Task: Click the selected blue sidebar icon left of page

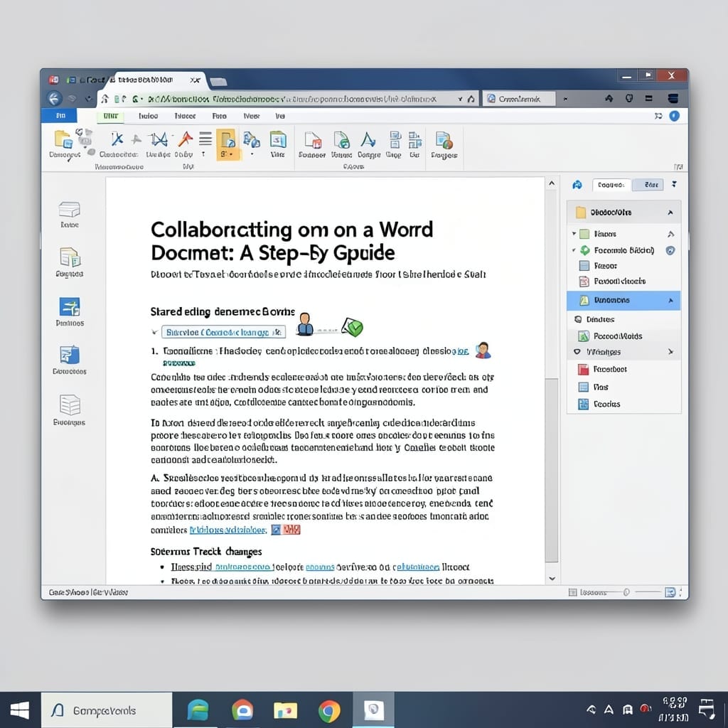Action: click(70, 306)
